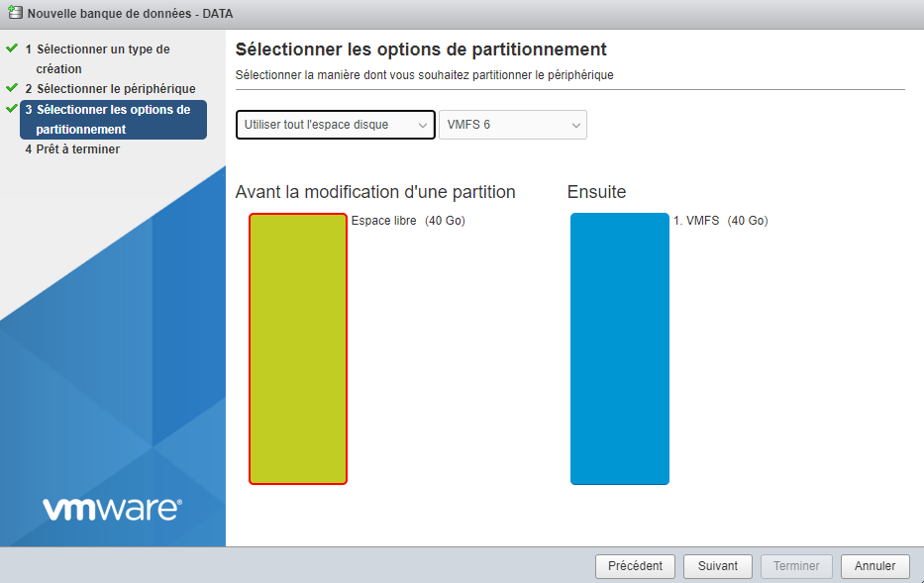The height and width of the screenshot is (583, 924).
Task: Click the Précédent button
Action: coord(635,566)
